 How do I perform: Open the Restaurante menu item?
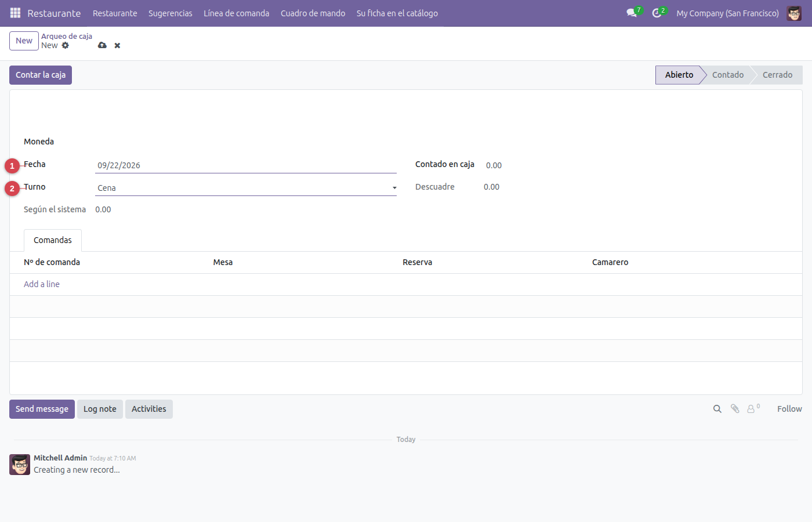coord(115,13)
